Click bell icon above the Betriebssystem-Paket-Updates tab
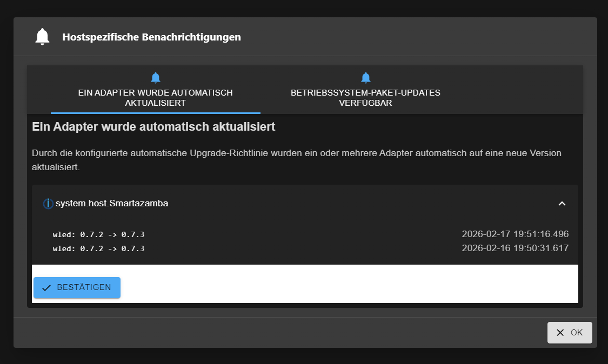This screenshot has width=608, height=364. (x=366, y=77)
